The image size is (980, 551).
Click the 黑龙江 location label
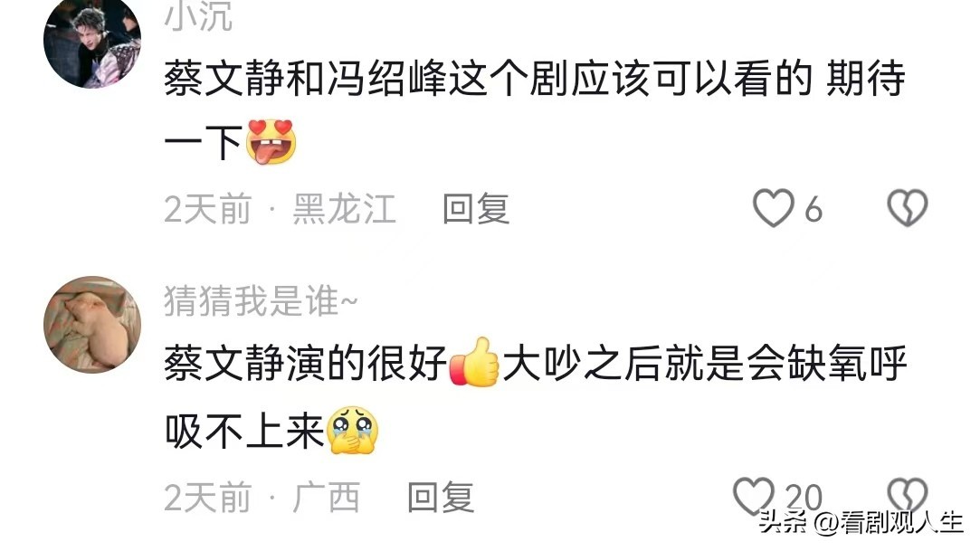click(345, 209)
